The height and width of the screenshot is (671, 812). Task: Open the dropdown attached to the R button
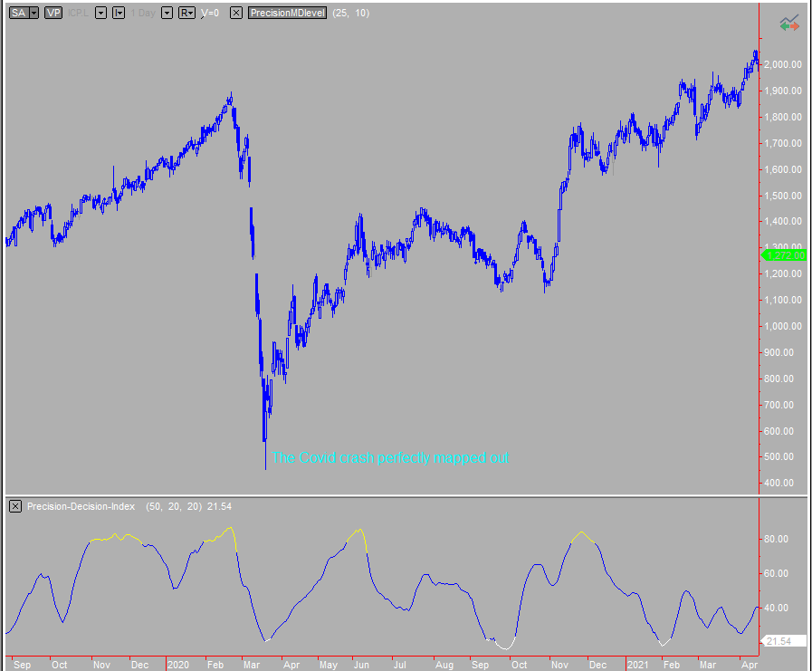pos(190,14)
